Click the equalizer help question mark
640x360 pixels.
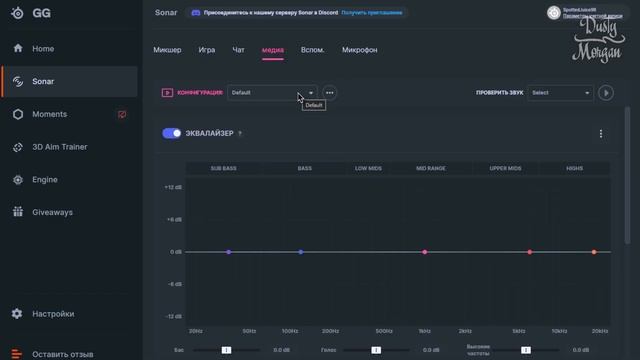[240, 133]
